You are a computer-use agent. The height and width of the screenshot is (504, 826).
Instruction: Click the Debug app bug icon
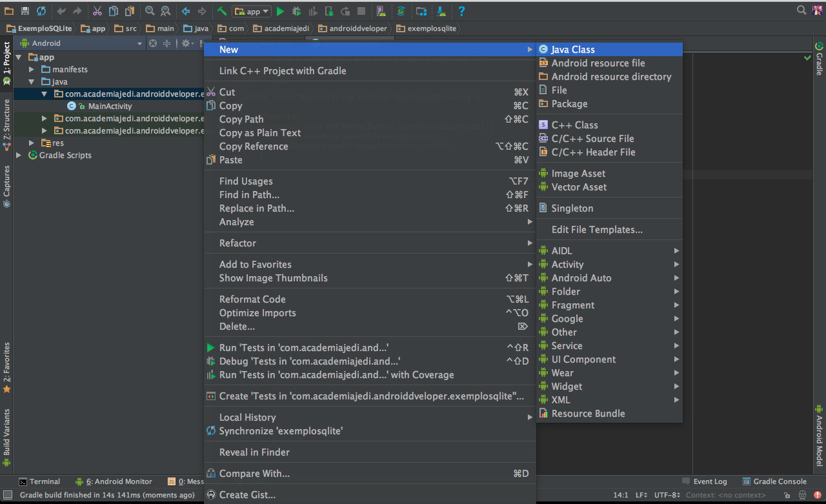(x=296, y=11)
